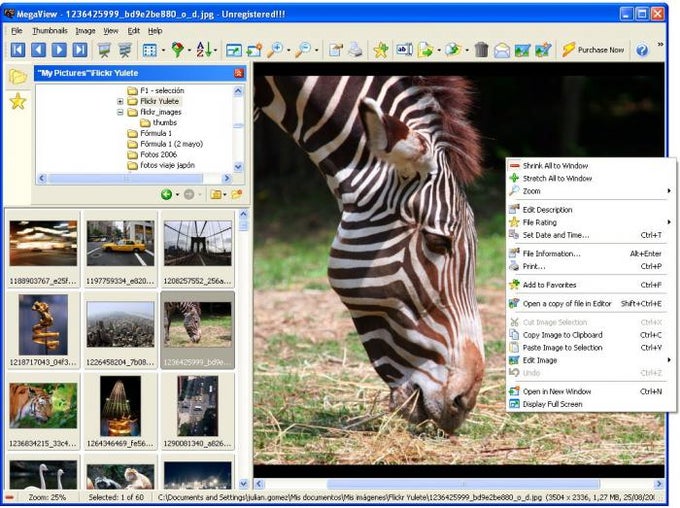Click the trash can delete icon
680x508 pixels.
[x=481, y=49]
